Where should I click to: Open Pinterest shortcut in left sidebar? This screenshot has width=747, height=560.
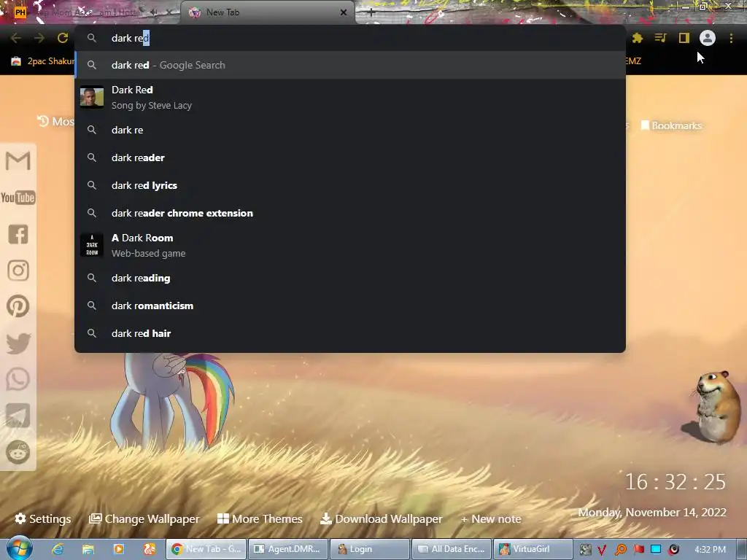click(x=18, y=306)
